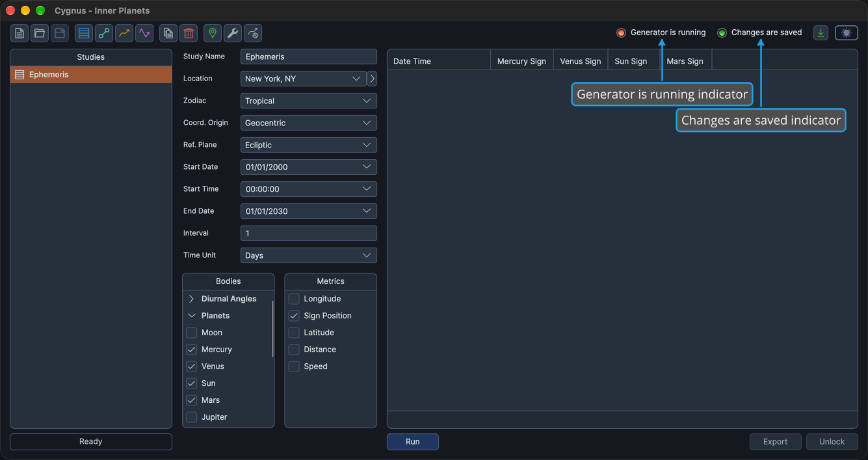The width and height of the screenshot is (868, 460).
Task: Click the green download arrow icon
Action: point(821,32)
